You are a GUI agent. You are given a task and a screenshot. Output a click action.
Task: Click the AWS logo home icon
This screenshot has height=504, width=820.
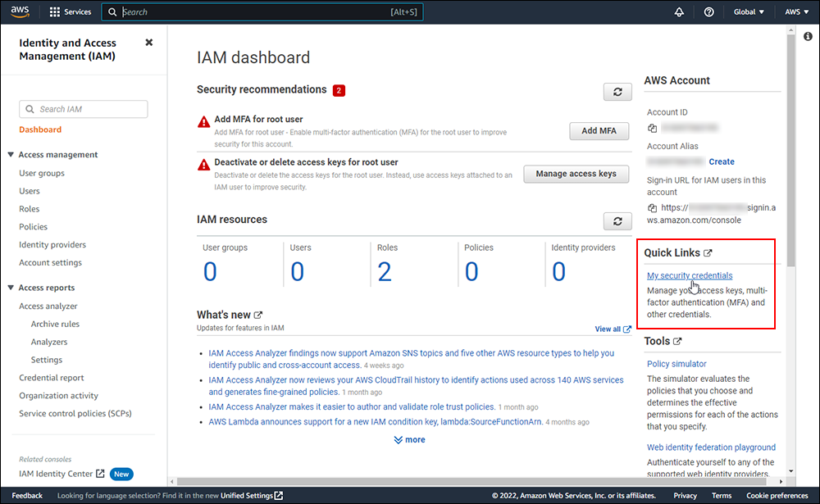tap(20, 11)
